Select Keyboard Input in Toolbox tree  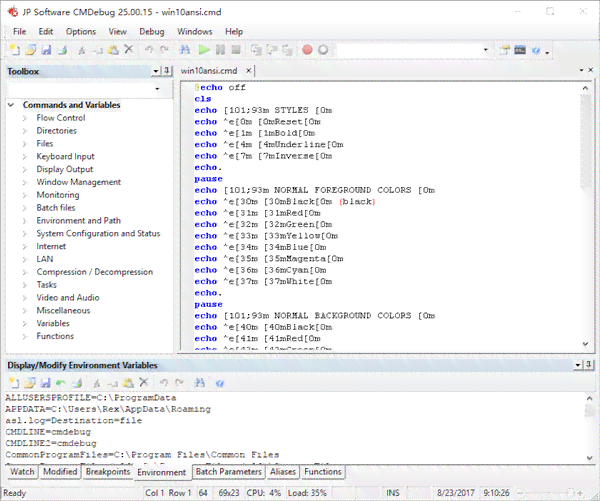coord(65,157)
